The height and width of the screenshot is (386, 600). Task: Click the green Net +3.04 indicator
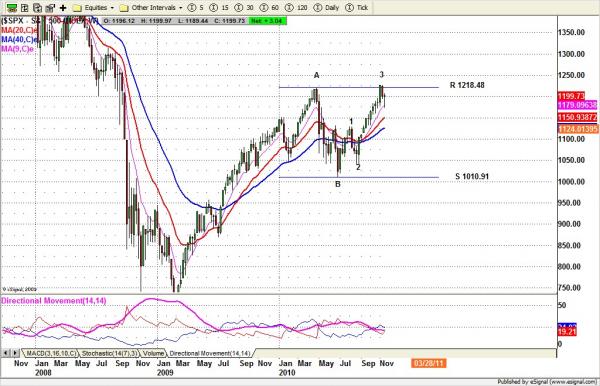coord(267,21)
